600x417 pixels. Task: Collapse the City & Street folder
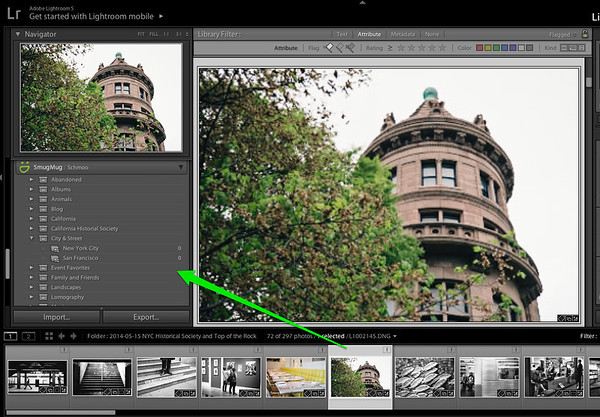point(31,238)
